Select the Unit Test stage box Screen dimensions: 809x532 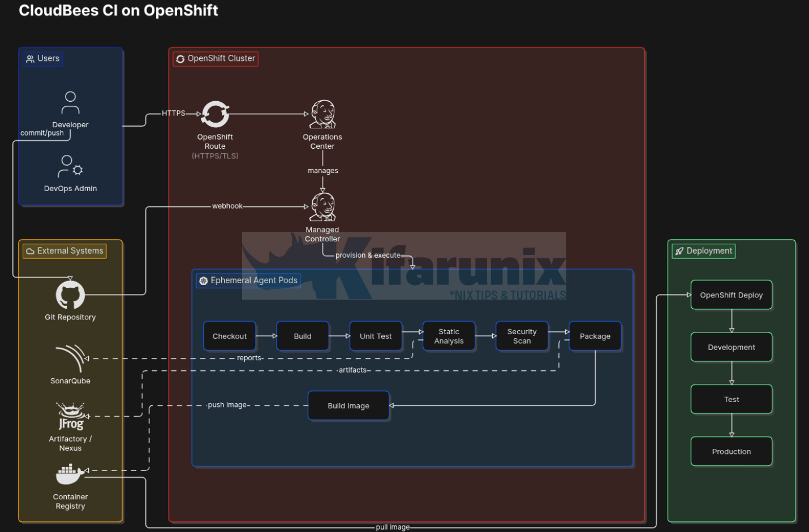tap(376, 336)
